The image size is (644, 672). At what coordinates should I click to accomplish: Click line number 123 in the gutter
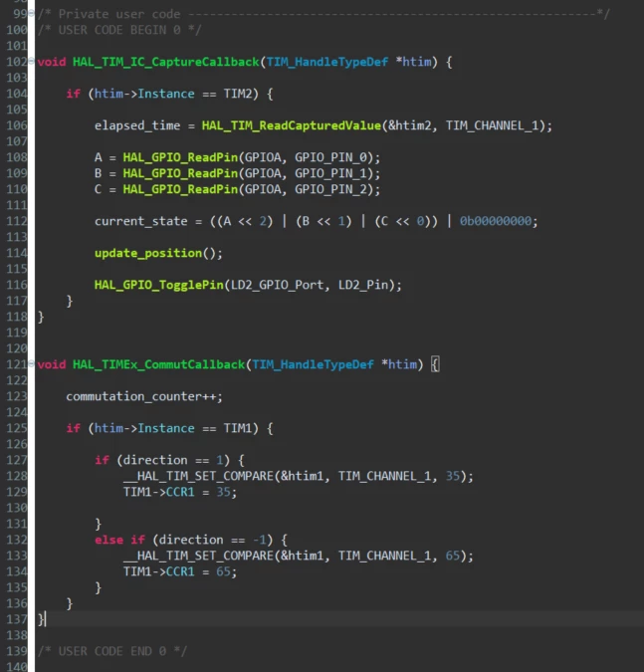click(x=16, y=396)
